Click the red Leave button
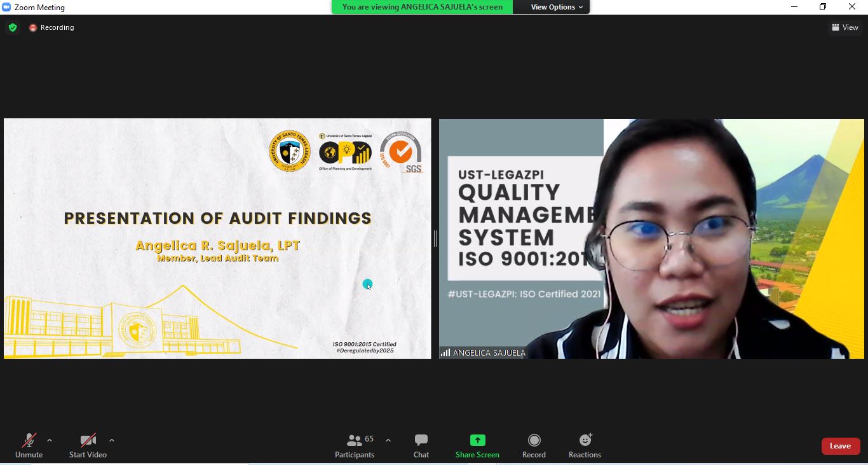The image size is (868, 465). click(840, 446)
